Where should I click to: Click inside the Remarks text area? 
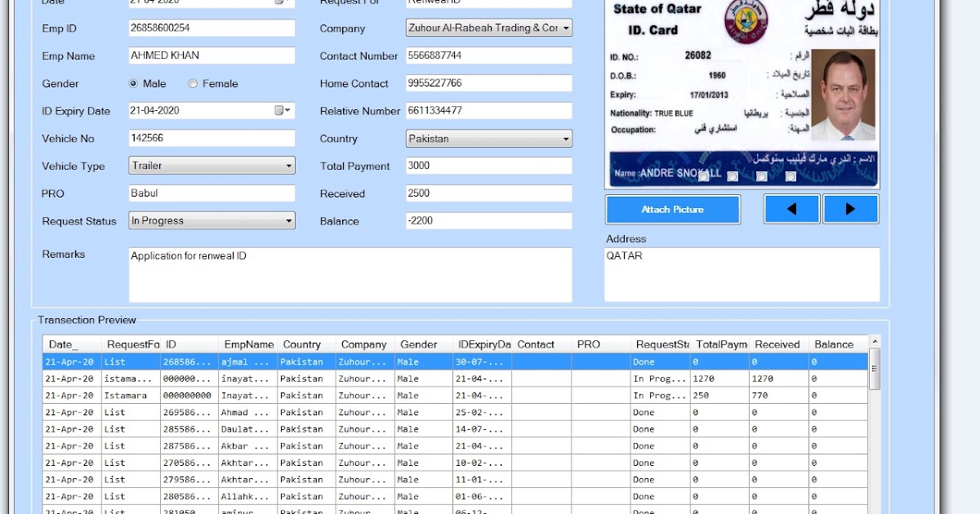click(x=351, y=273)
